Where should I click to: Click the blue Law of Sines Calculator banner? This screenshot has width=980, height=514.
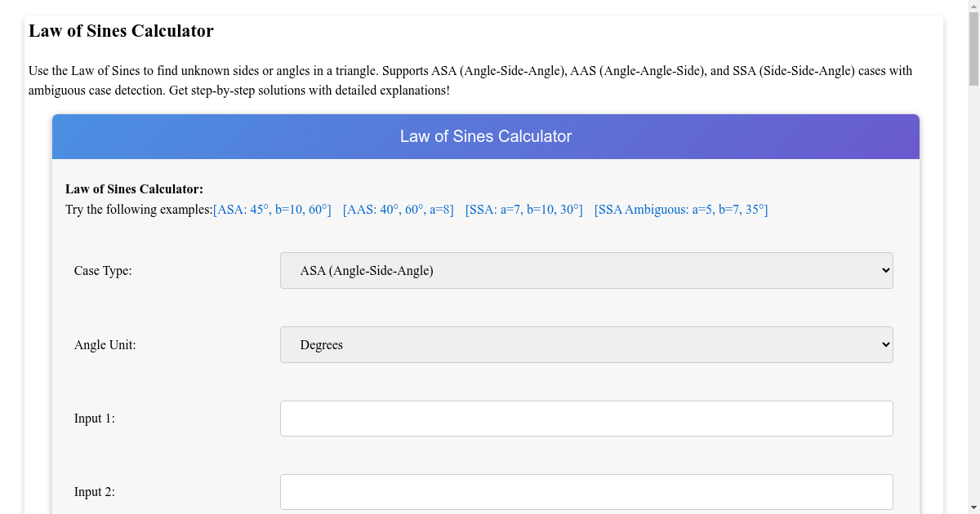[x=486, y=136]
